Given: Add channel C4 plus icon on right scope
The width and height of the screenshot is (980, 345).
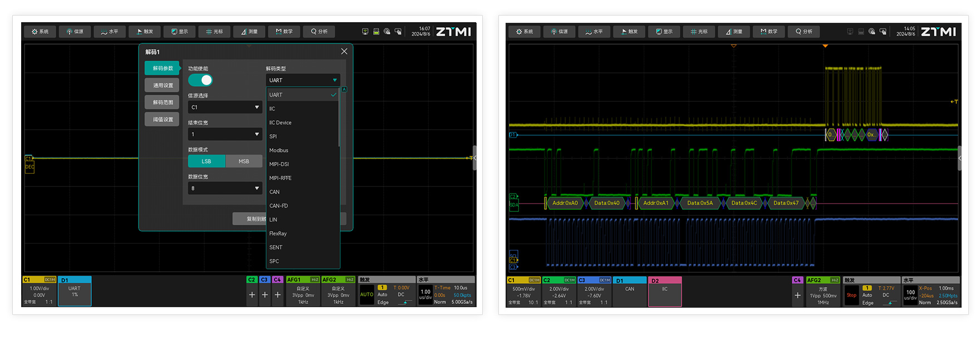Looking at the screenshot, I should [797, 295].
